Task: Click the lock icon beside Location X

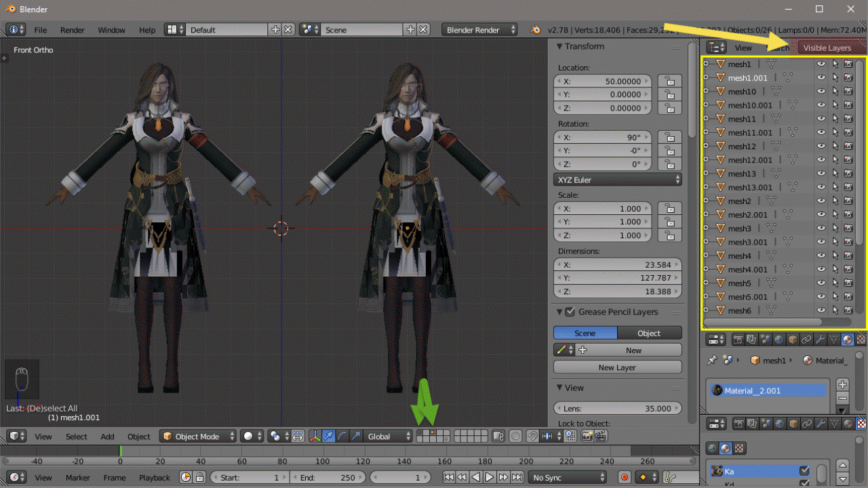Action: tap(669, 81)
